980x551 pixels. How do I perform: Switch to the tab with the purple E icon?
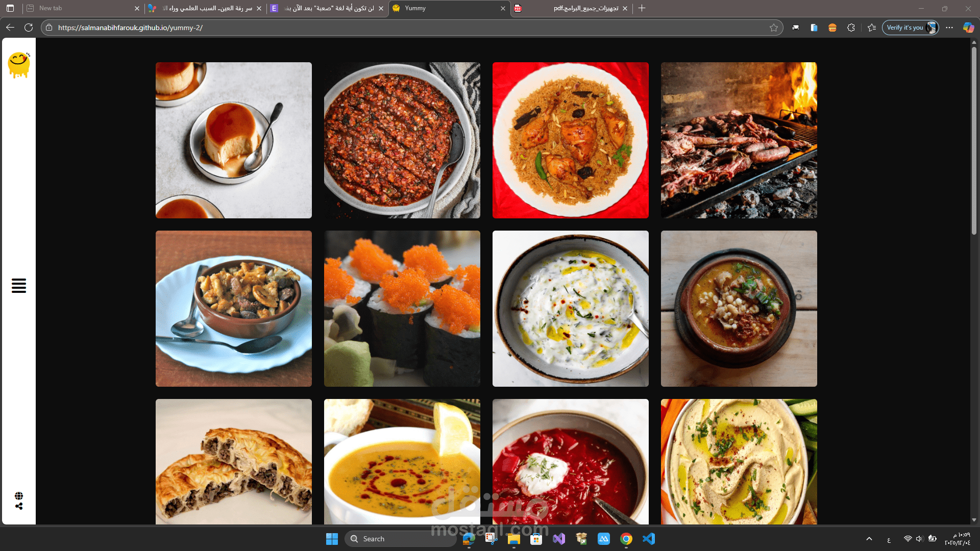coord(327,8)
